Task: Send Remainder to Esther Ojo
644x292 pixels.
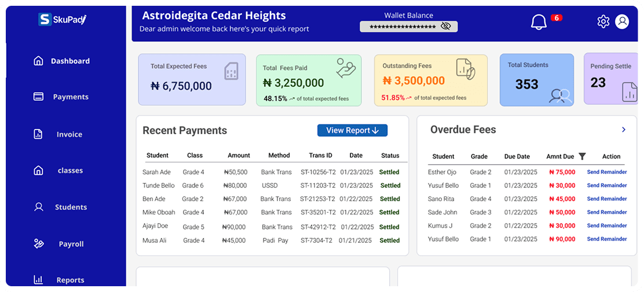Action: point(606,172)
